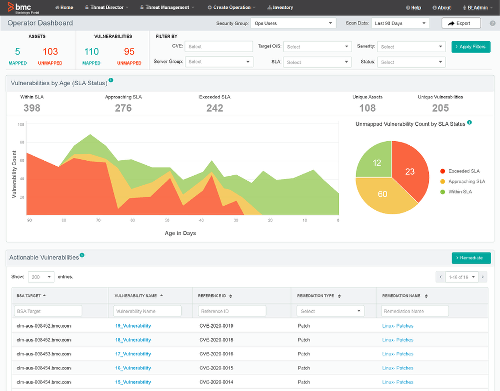Open the Remediation Type Select dropdown
Image resolution: width=500 pixels, height=391 pixels.
click(x=330, y=311)
